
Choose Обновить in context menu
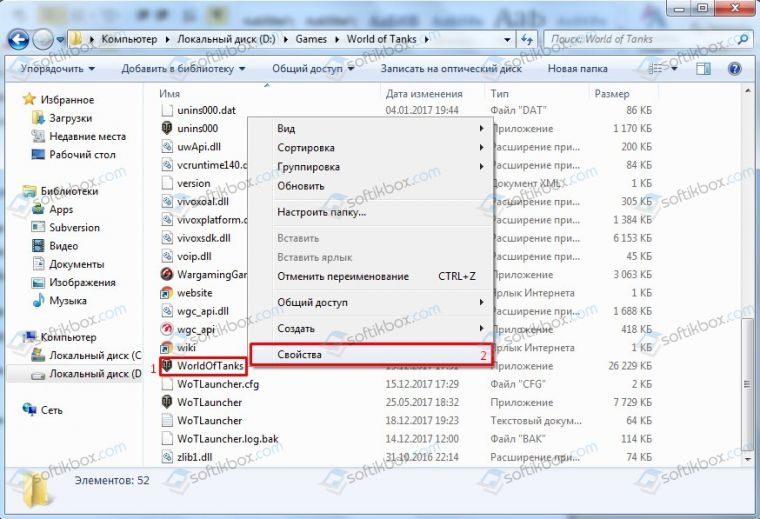[371, 186]
